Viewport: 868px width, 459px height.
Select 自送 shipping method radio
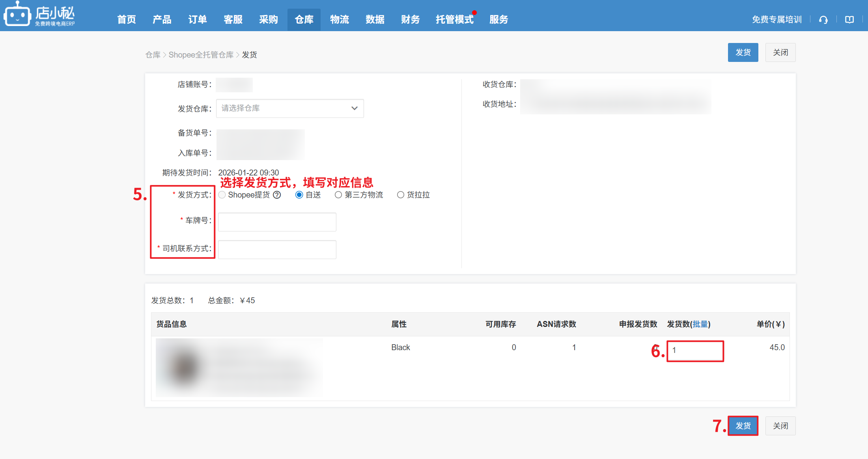[299, 195]
